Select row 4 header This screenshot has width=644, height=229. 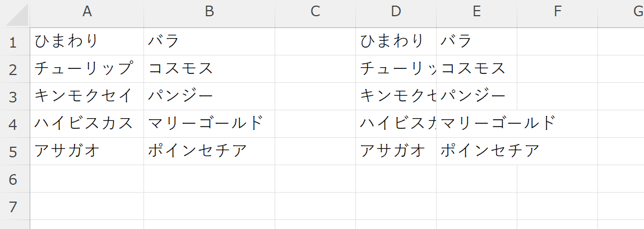point(15,124)
